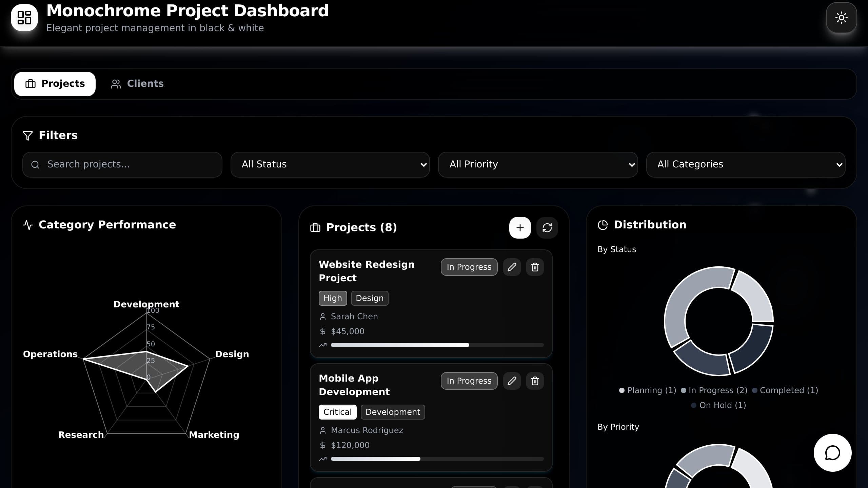Click the Design radar axis label
Screen dimensions: 868x488
point(232,354)
